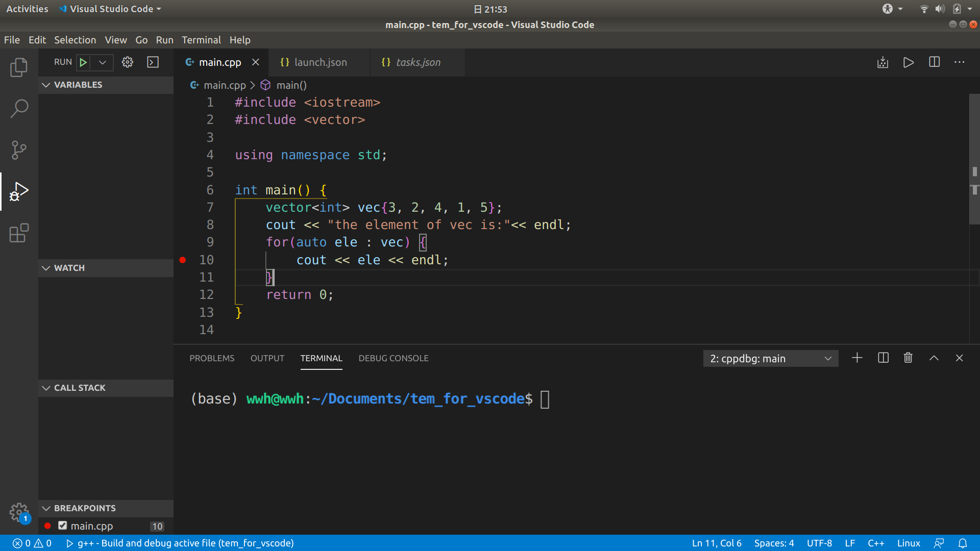Open the Explorer sidebar icon
980x551 pixels.
(x=19, y=67)
